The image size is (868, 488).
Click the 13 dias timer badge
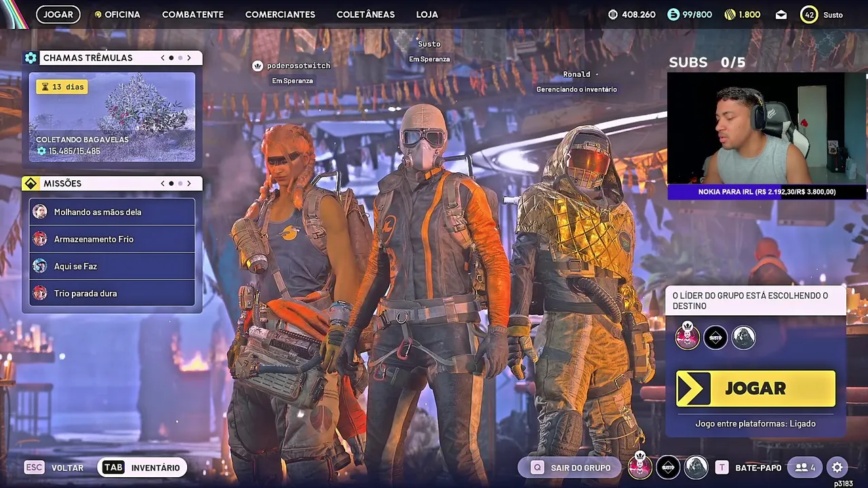click(x=62, y=87)
